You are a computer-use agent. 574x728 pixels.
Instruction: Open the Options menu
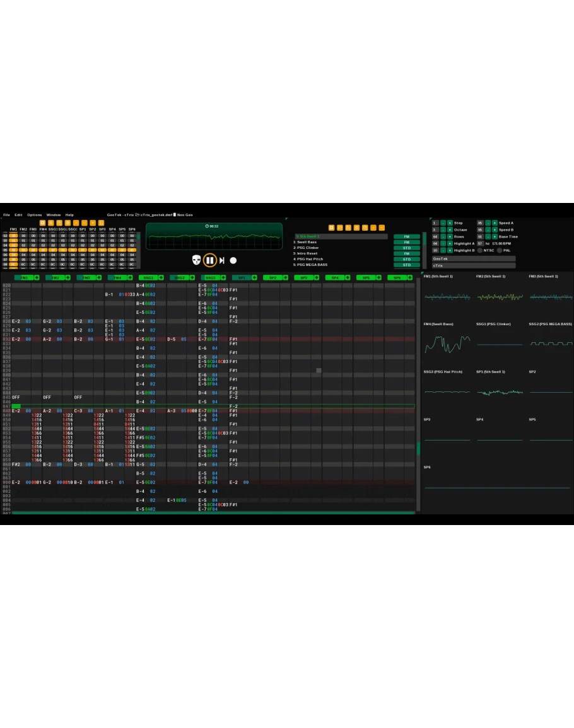[x=34, y=215]
